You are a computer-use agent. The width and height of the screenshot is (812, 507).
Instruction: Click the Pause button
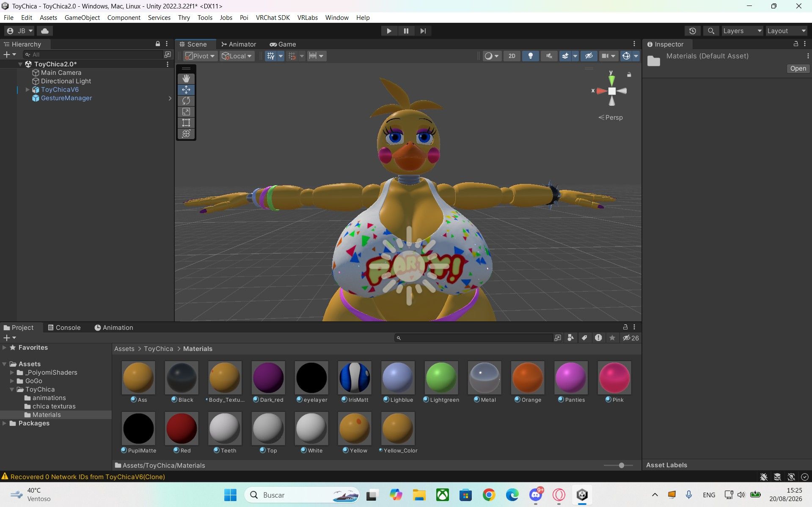406,31
